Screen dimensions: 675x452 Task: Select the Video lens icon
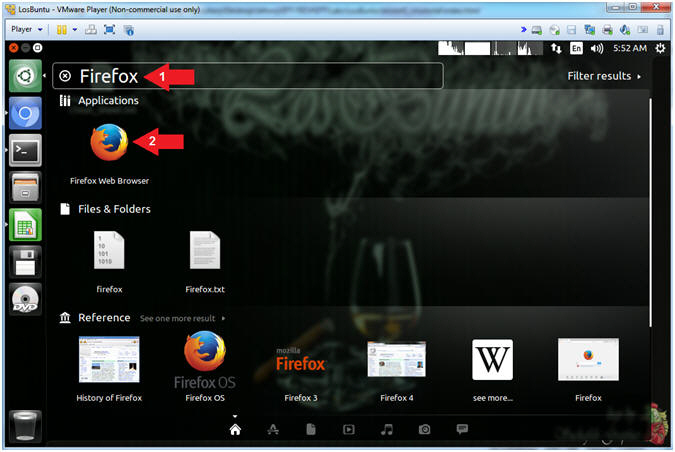coord(349,429)
